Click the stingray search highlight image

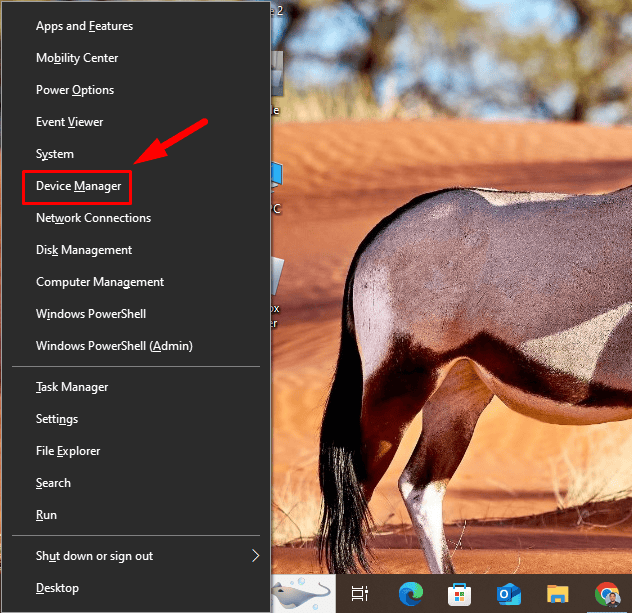tap(304, 593)
